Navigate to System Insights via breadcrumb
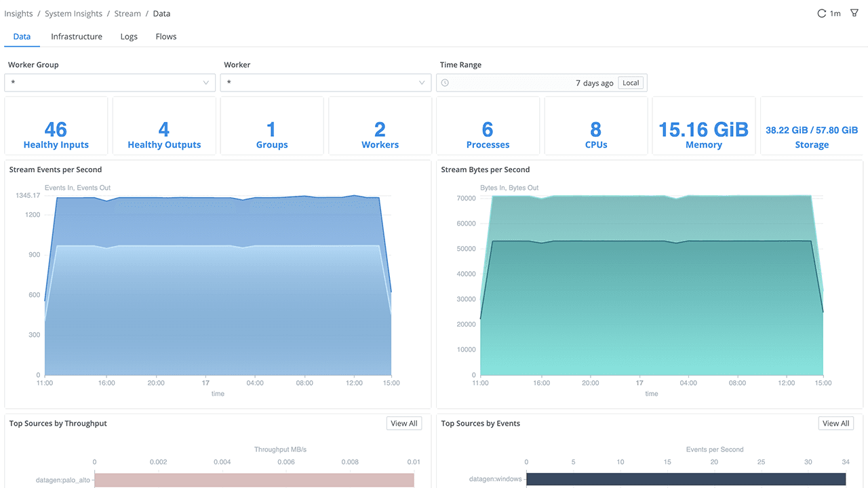This screenshot has width=868, height=488. pos(73,13)
